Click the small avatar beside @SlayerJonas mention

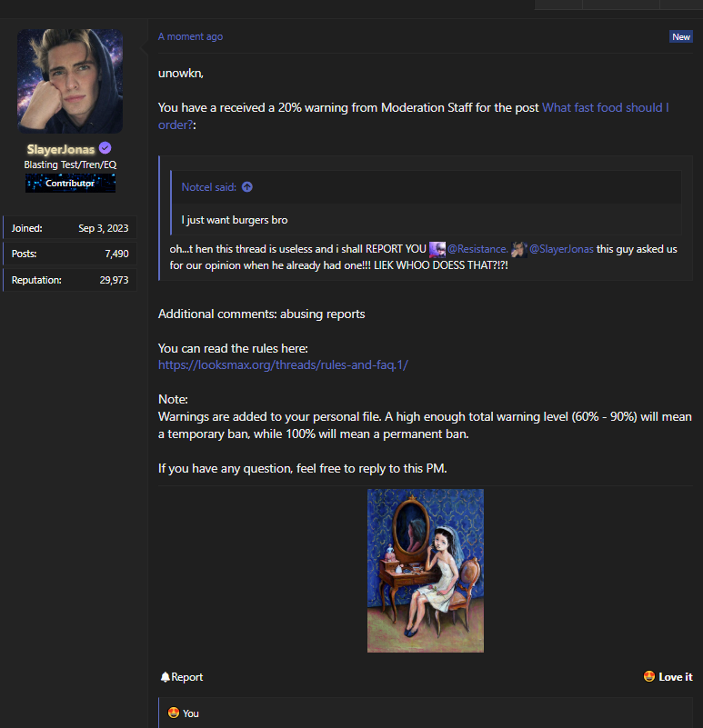pos(519,249)
